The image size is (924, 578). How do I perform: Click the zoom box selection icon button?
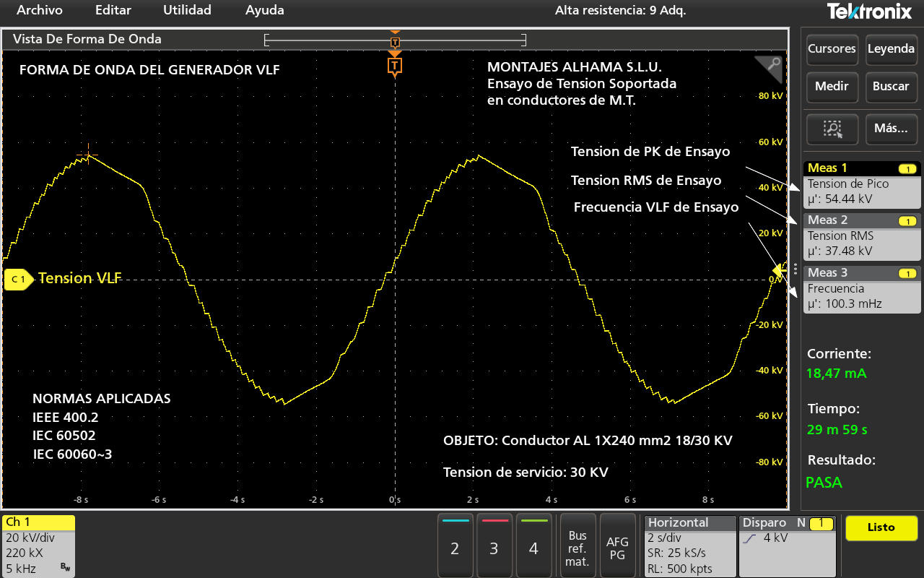[832, 129]
